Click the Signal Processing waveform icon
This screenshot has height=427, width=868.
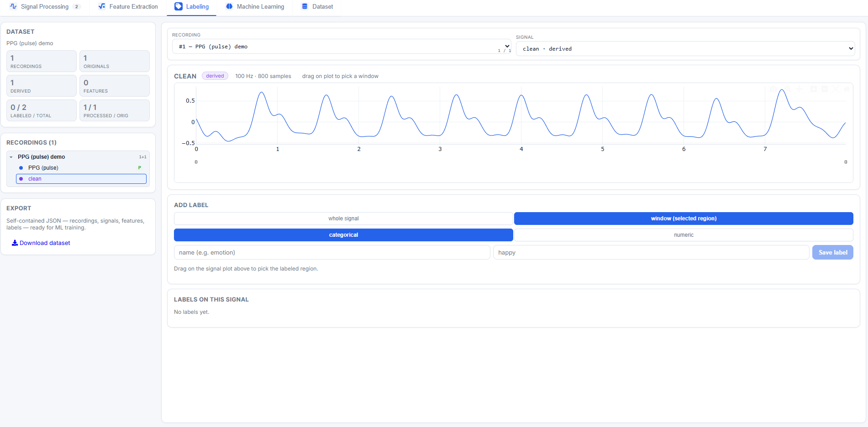pos(13,6)
